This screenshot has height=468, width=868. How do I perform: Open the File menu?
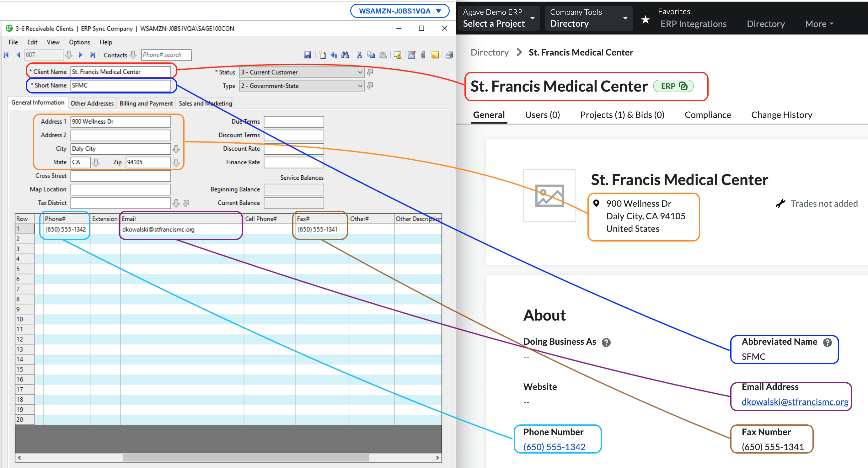(x=13, y=42)
